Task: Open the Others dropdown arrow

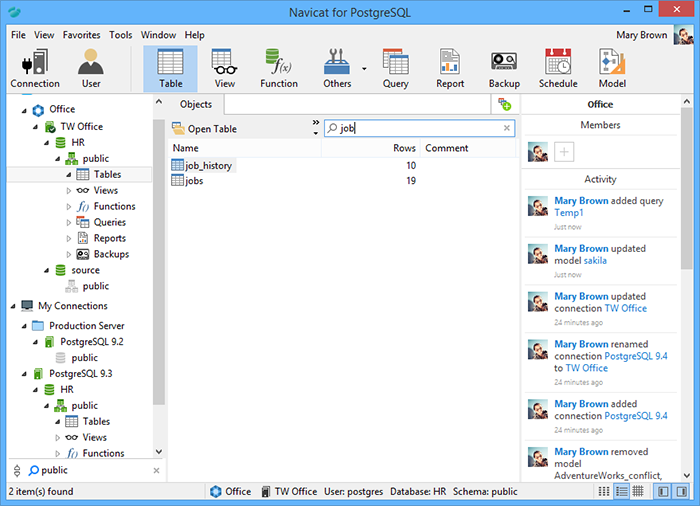Action: click(x=364, y=69)
